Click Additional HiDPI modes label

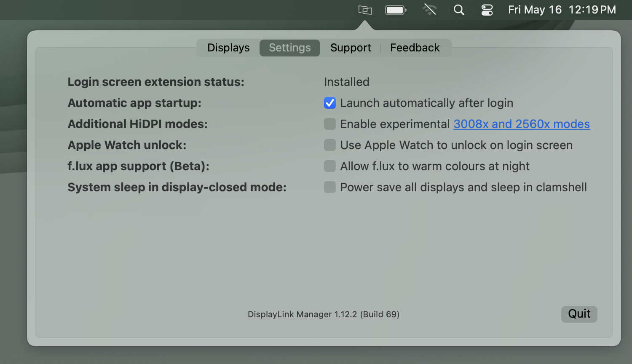[138, 124]
